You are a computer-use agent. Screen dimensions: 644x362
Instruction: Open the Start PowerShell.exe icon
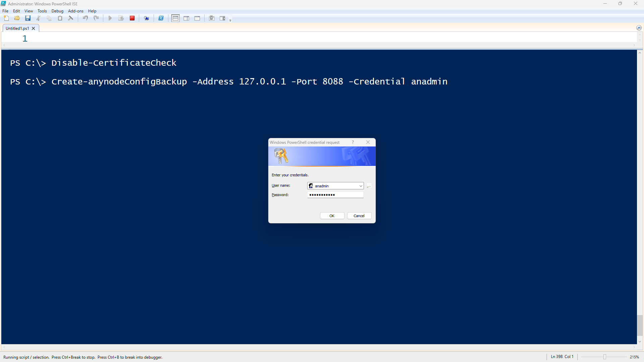coord(161,18)
